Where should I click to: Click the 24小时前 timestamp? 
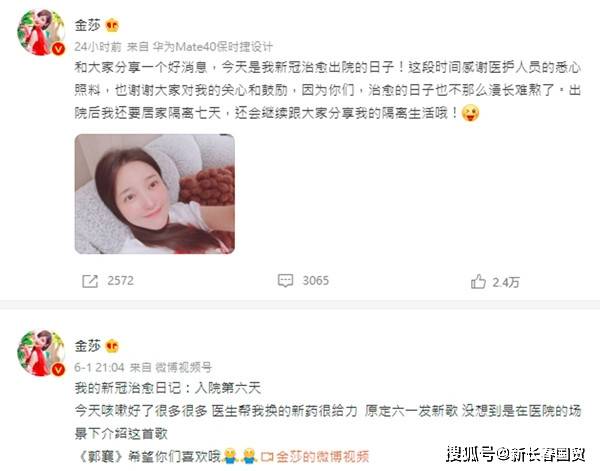(x=98, y=47)
